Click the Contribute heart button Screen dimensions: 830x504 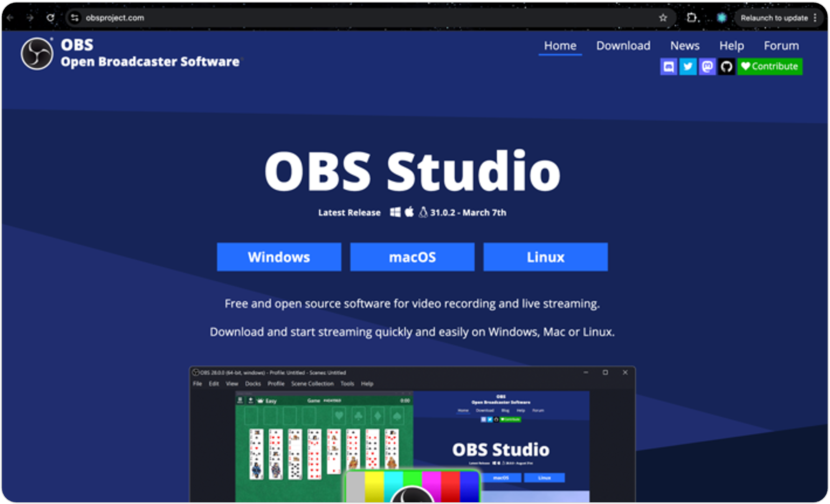[x=769, y=66]
